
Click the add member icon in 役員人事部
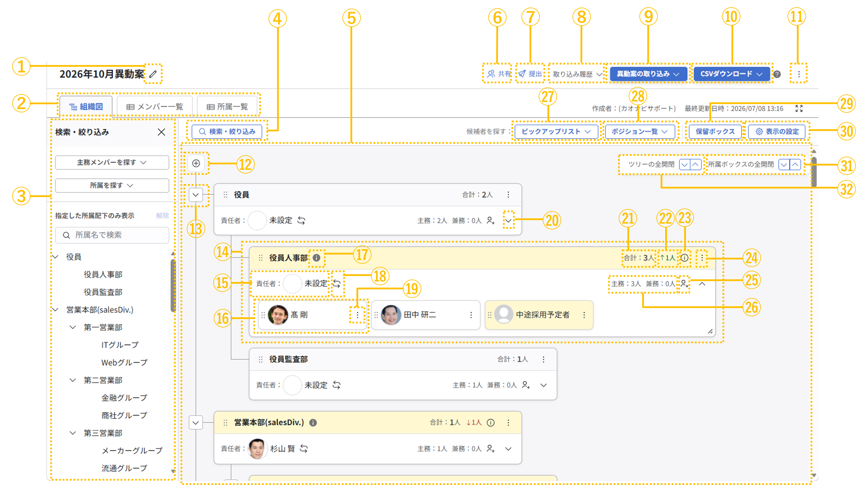[x=684, y=283]
